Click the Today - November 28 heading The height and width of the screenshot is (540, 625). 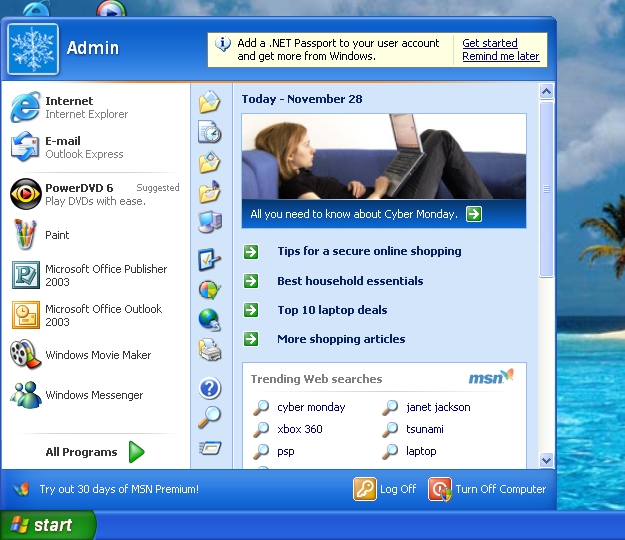click(x=302, y=99)
